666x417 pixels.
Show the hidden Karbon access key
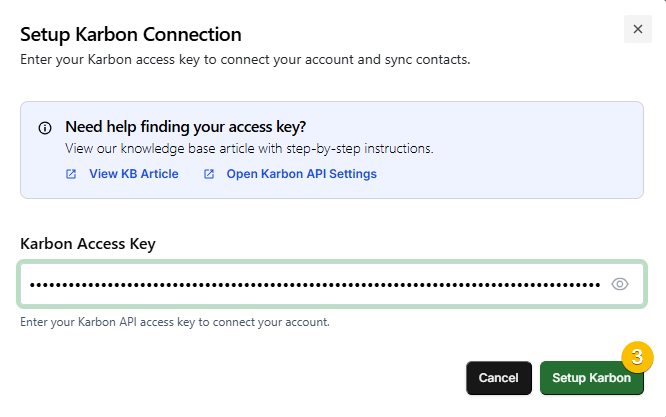[x=620, y=284]
